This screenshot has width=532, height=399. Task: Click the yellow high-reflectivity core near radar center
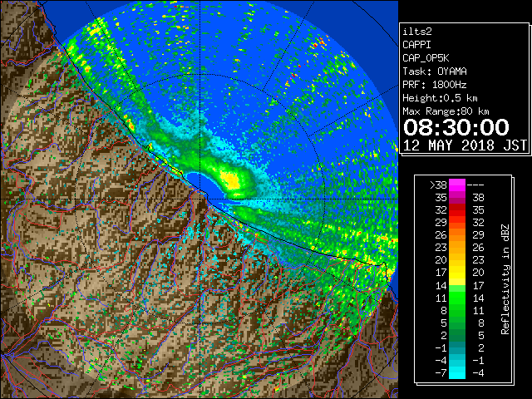[x=230, y=180]
